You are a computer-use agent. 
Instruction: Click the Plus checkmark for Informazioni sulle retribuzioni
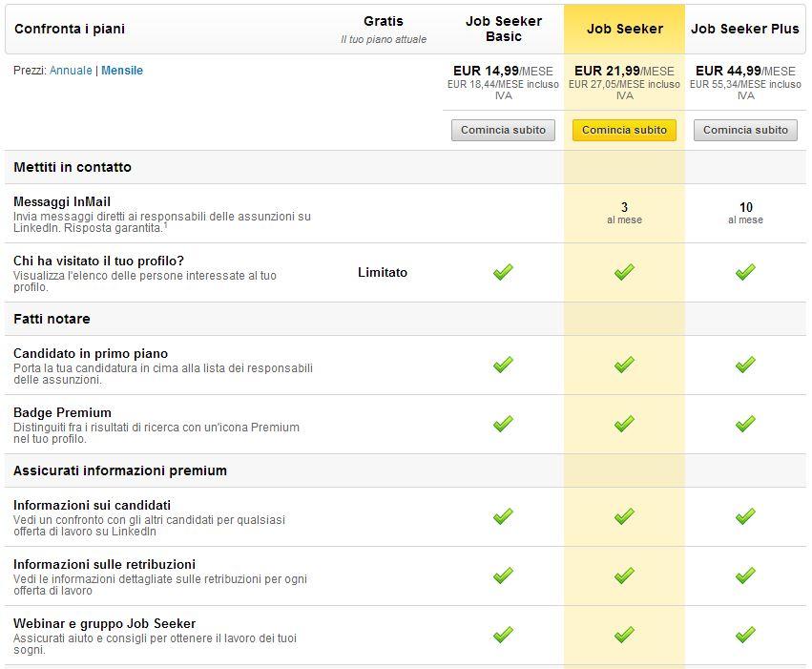(x=745, y=575)
